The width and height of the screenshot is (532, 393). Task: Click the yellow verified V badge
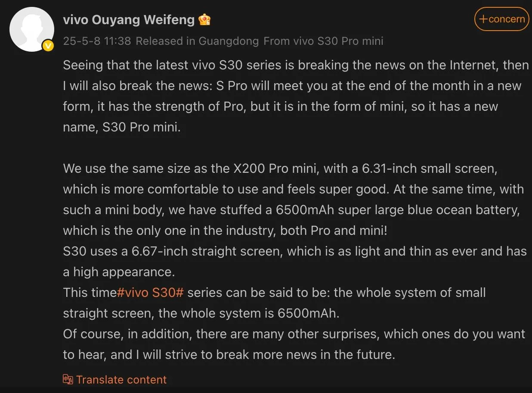point(48,46)
